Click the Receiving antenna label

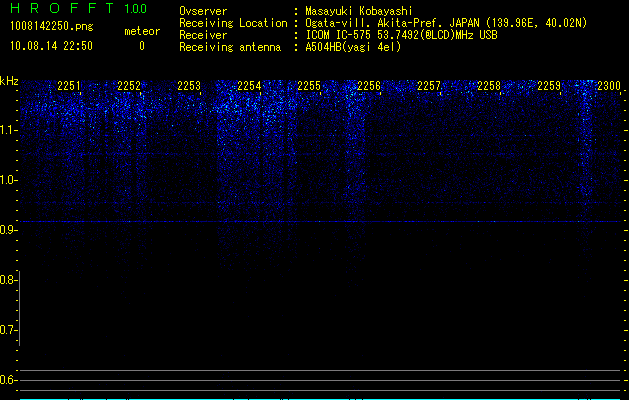230,47
